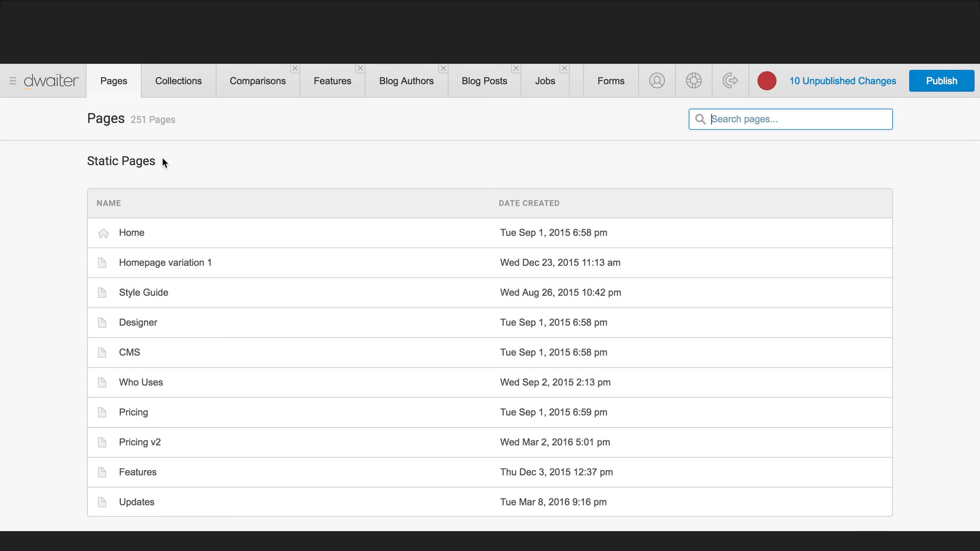Screen dimensions: 980x551
Task: Open the Home page row
Action: 490,233
